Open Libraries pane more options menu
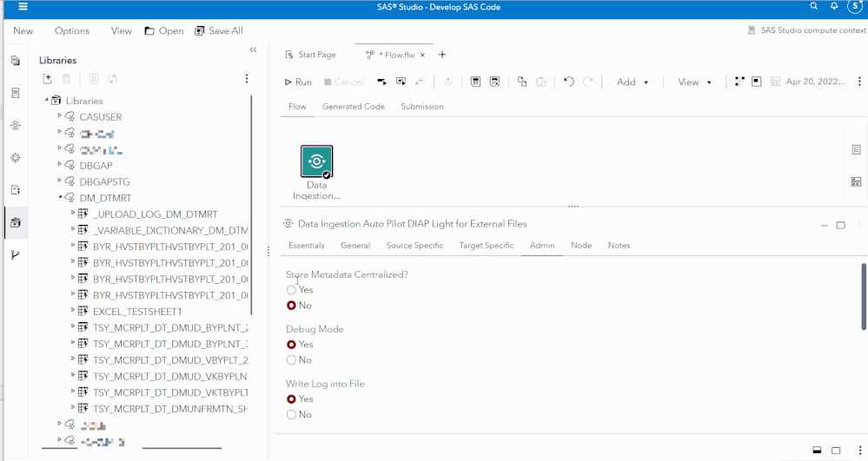 [247, 79]
